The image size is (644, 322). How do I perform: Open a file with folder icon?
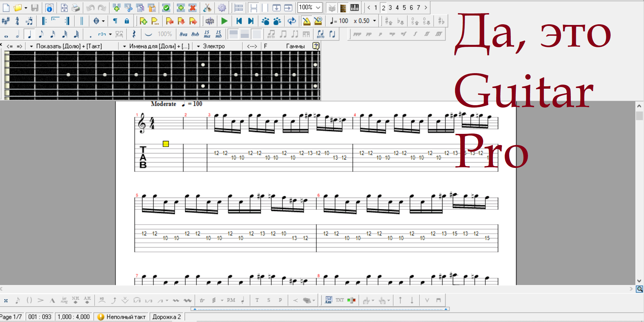point(18,7)
